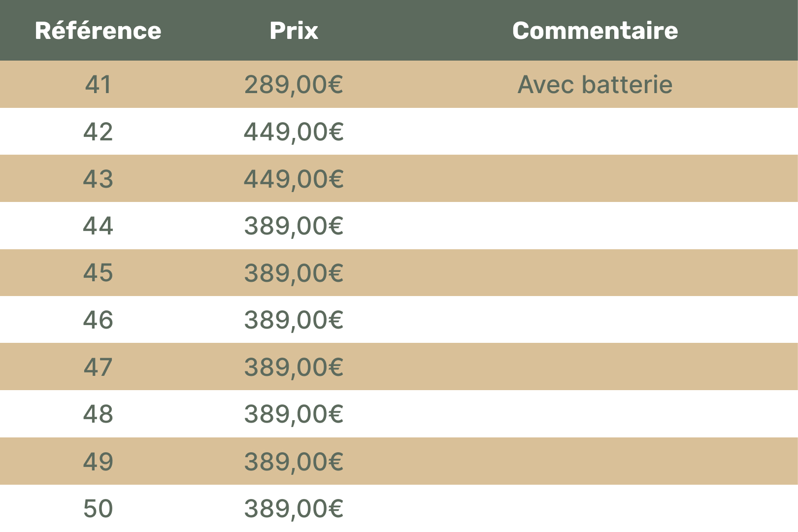The height and width of the screenshot is (532, 798).
Task: Select reference number 41 cell
Action: click(98, 84)
